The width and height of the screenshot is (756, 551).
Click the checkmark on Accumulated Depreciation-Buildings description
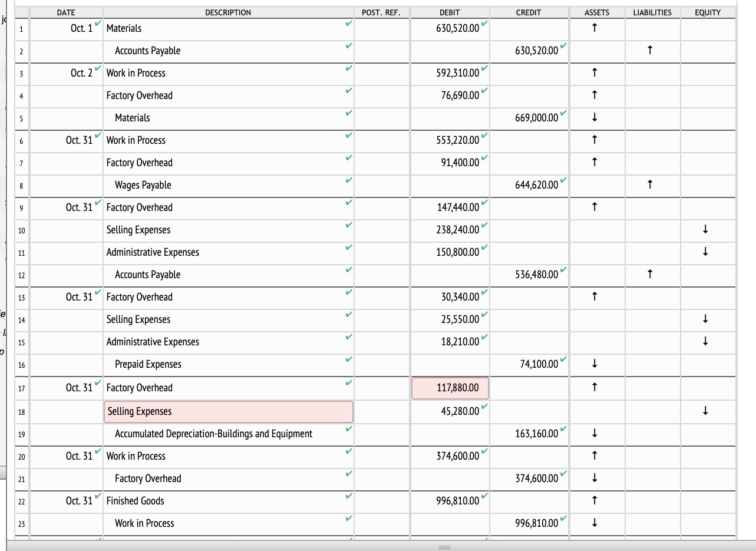pos(349,430)
